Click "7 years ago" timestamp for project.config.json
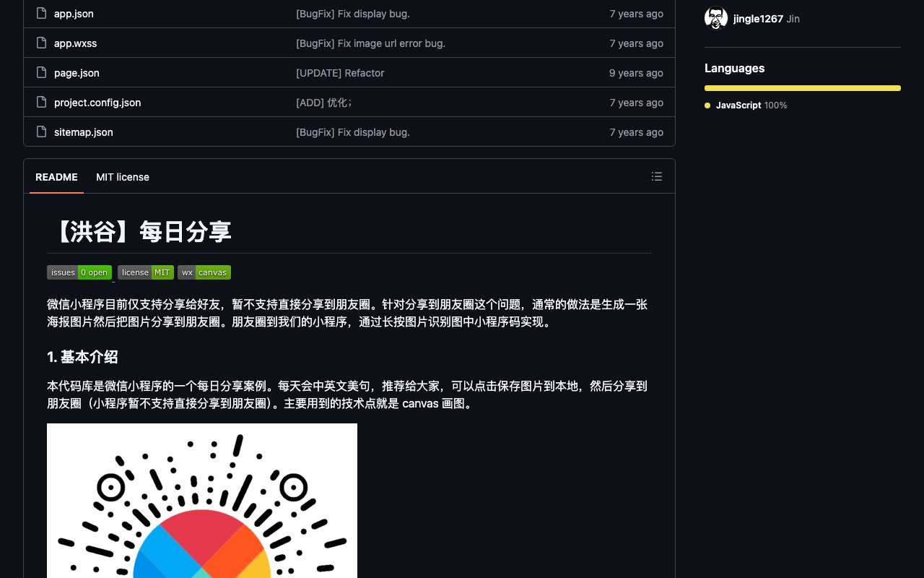The height and width of the screenshot is (578, 924). pos(636,103)
